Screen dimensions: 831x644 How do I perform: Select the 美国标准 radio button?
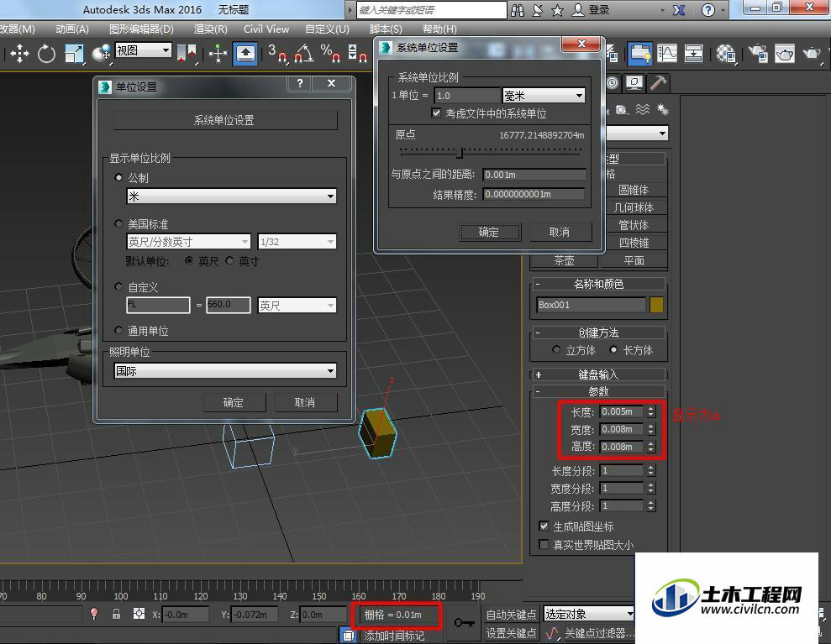118,223
